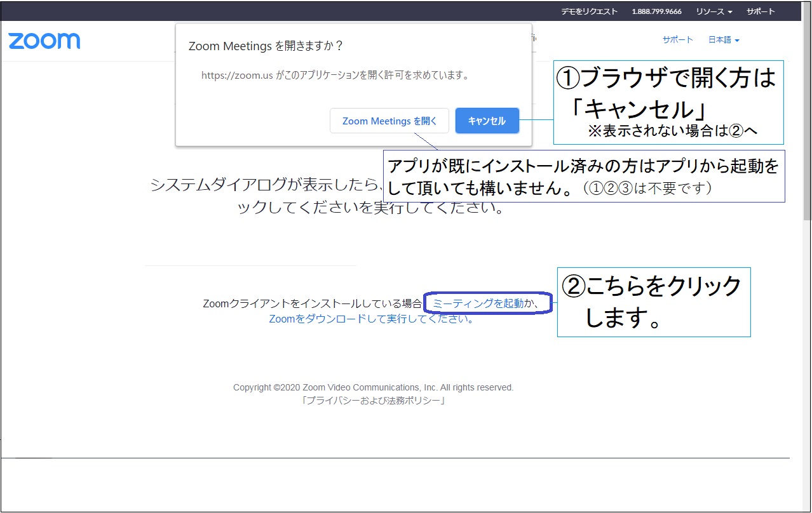Expand the リソース dropdown menu

tap(714, 11)
